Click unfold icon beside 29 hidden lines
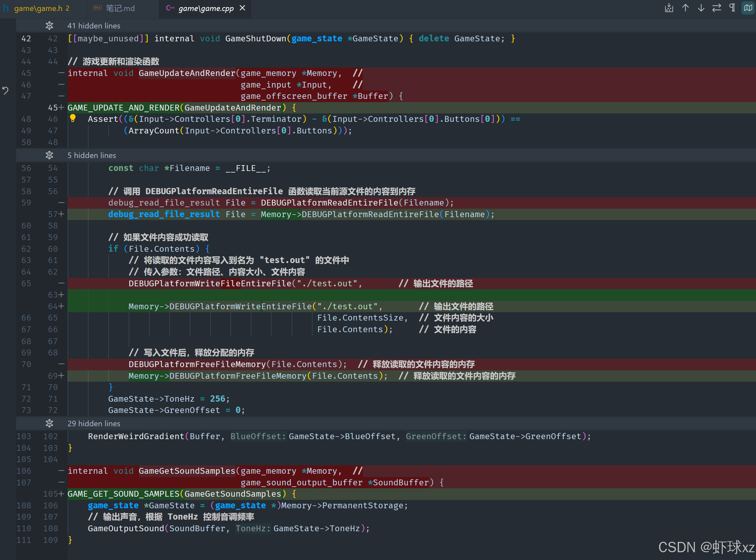Image resolution: width=756 pixels, height=560 pixels. [49, 423]
